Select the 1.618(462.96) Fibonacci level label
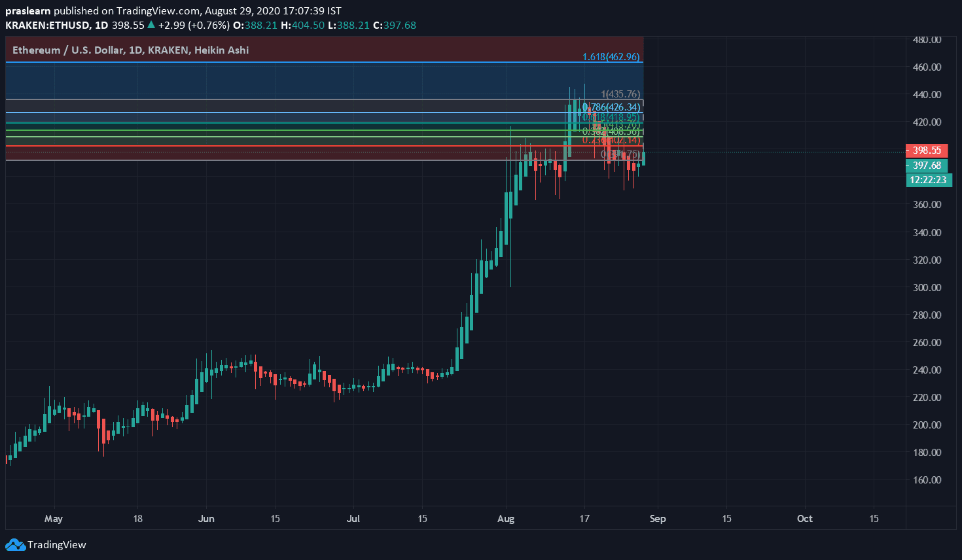This screenshot has width=962, height=560. coord(611,57)
